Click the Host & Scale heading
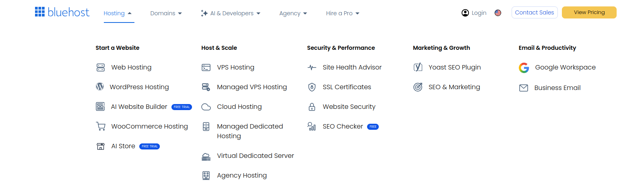The image size is (644, 184). point(219,48)
